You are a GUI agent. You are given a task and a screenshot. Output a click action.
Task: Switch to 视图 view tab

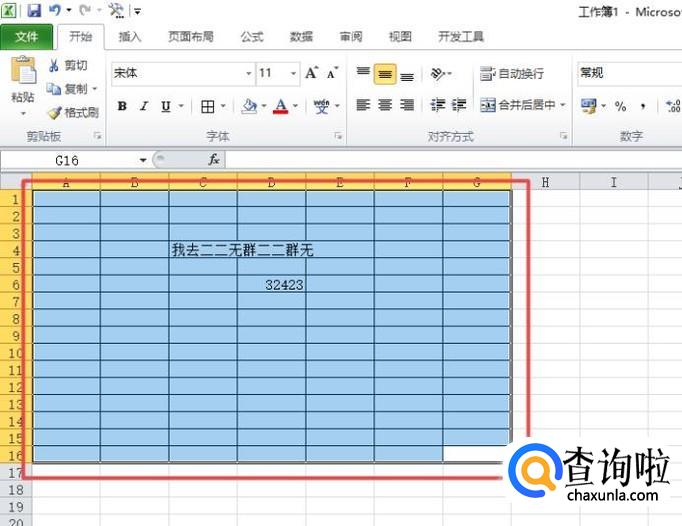point(400,37)
